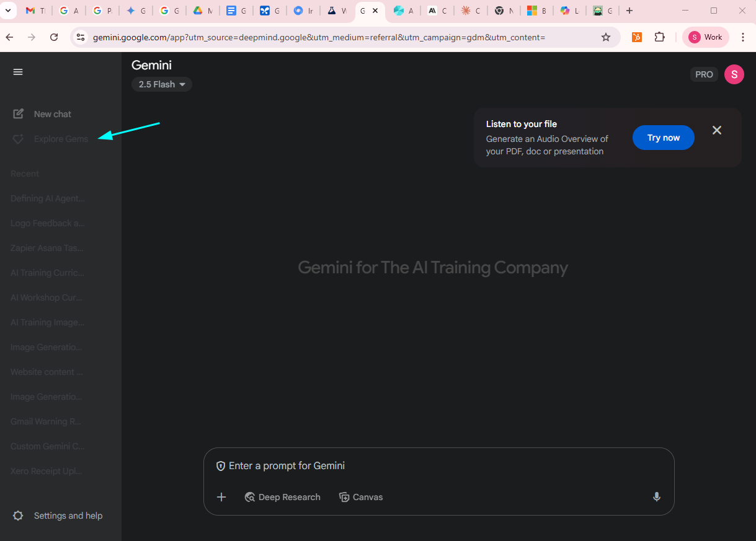Screen dimensions: 756x541
Task: Click the site information icon in address bar
Action: (80, 37)
